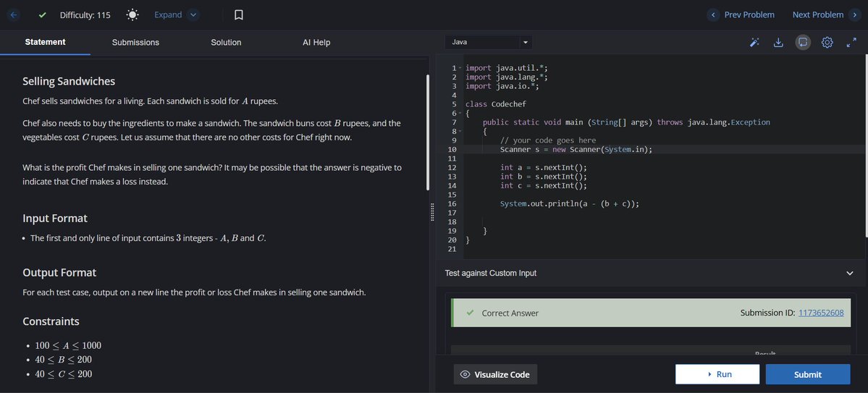Toggle the chat bubble icon in editor toolbar
This screenshot has height=393, width=868.
[803, 42]
